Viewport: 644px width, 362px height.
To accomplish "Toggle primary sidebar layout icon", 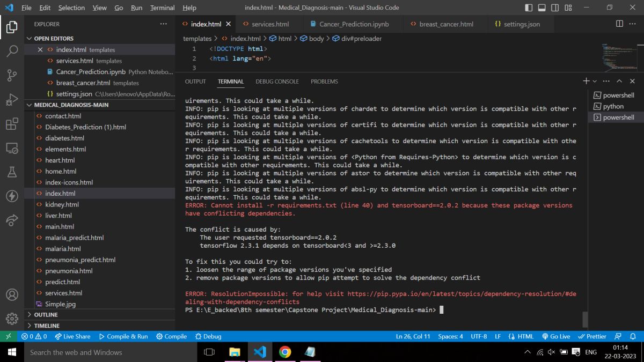I will pyautogui.click(x=529, y=8).
